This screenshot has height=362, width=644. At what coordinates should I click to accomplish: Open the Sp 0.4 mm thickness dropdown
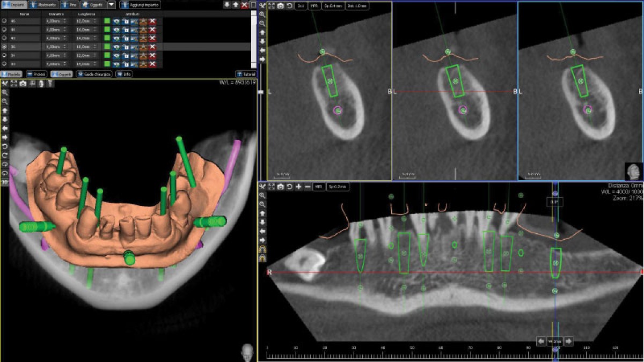coord(333,6)
